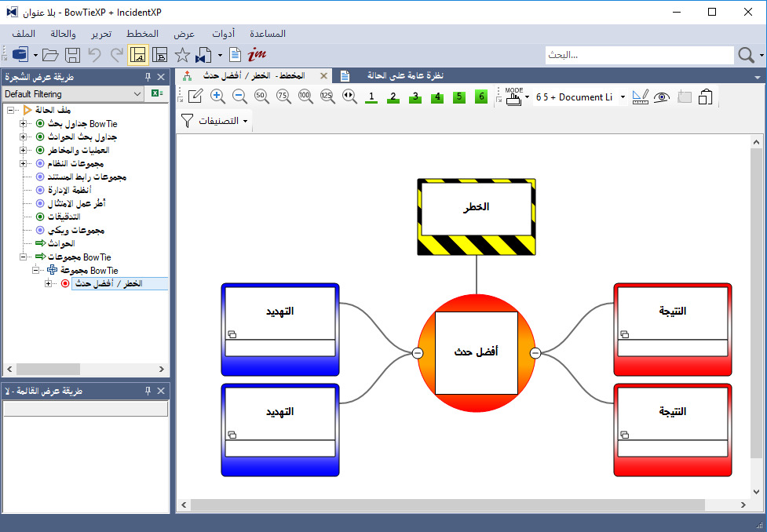Collapse the left side of أفضل حدث
Viewport: 767px width, 532px height.
(x=417, y=353)
